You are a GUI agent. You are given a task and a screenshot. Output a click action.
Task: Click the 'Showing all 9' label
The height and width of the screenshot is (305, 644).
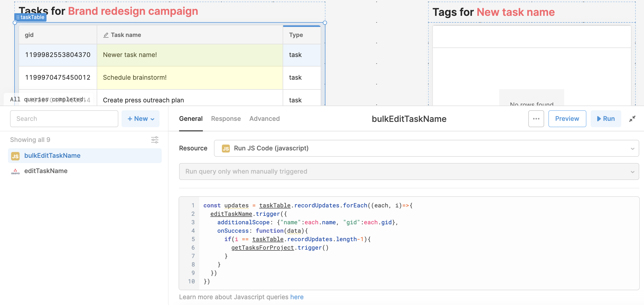[x=30, y=140]
